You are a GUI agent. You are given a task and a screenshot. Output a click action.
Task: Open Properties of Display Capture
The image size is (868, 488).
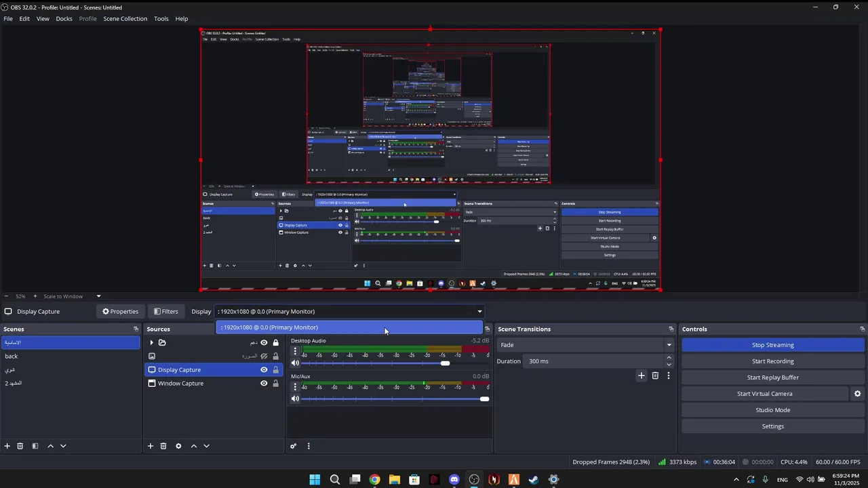click(120, 312)
